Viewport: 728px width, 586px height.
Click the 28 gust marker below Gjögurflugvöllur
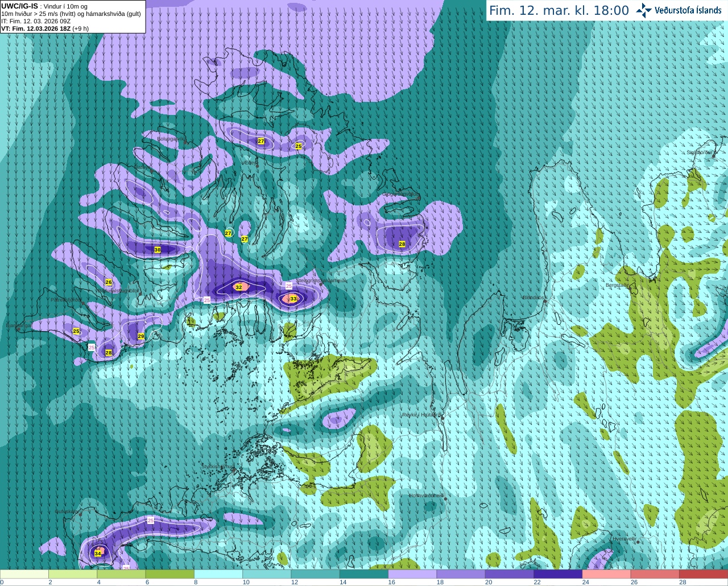click(x=402, y=244)
